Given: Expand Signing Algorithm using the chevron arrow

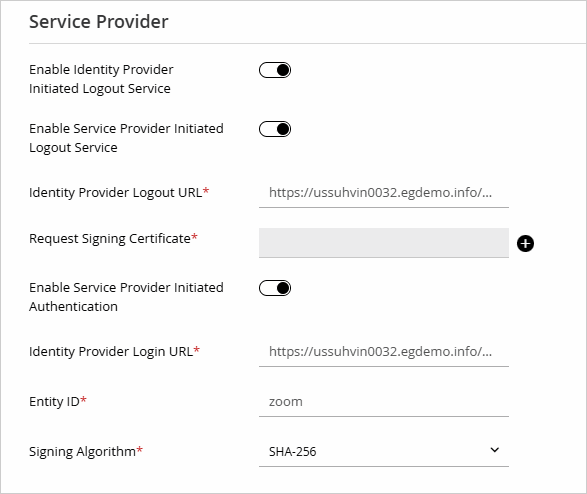Looking at the screenshot, I should pos(495,450).
